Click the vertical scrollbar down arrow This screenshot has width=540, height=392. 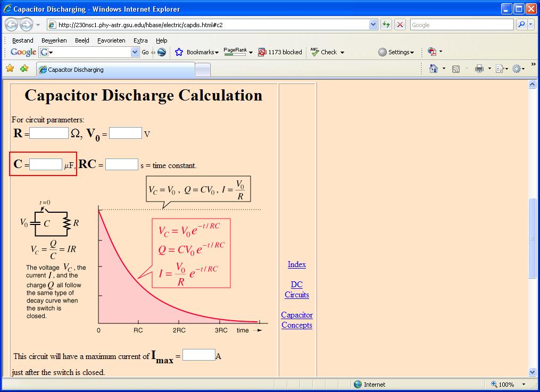point(533,372)
